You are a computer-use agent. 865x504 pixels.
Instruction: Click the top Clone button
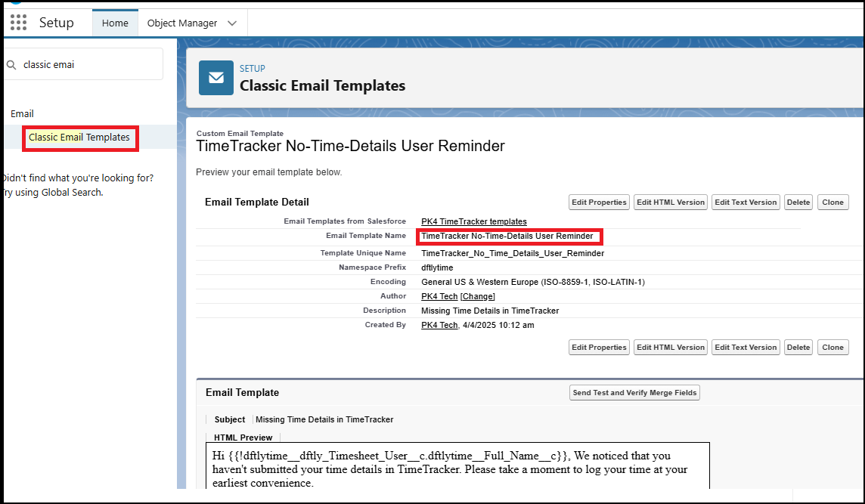click(x=833, y=203)
